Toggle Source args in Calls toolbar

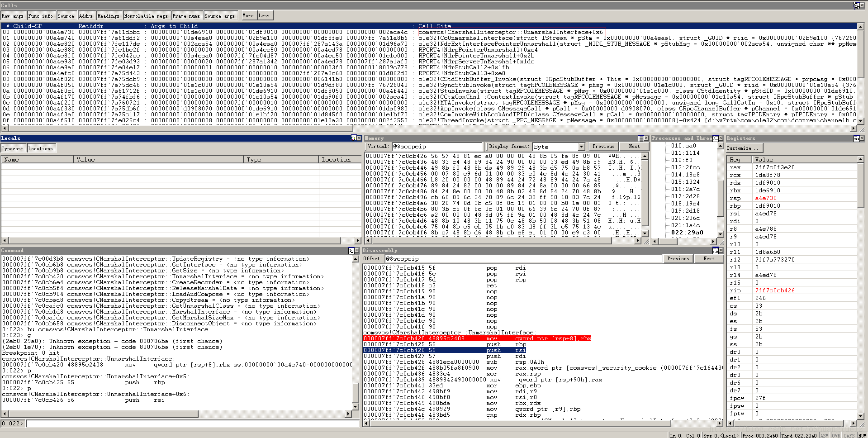pyautogui.click(x=220, y=16)
